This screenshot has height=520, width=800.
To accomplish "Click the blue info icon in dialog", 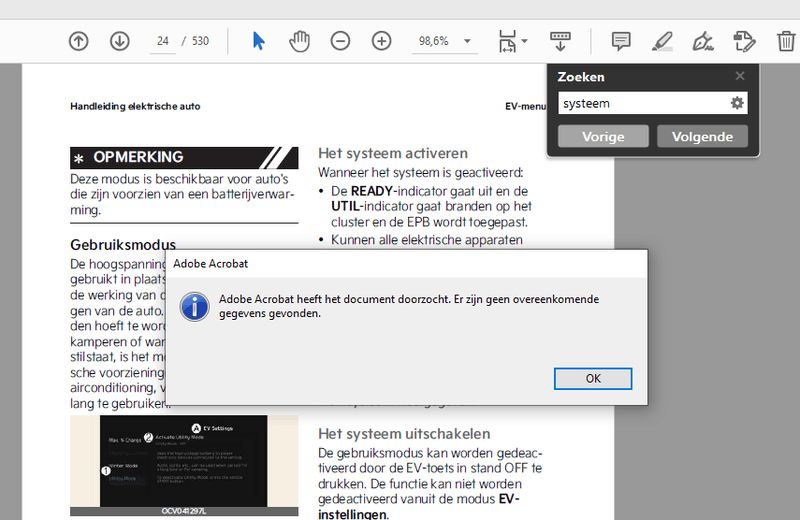I will 194,307.
